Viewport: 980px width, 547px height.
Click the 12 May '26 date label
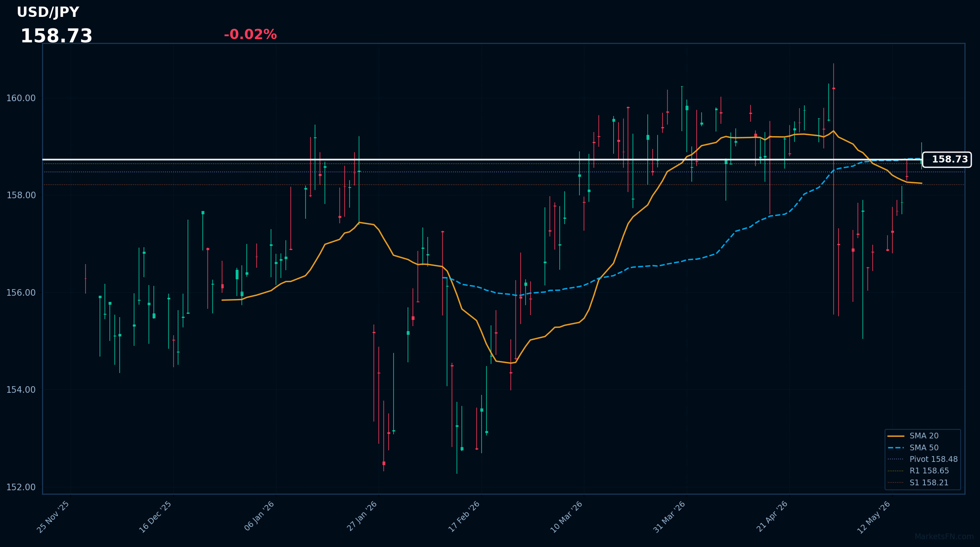click(874, 517)
